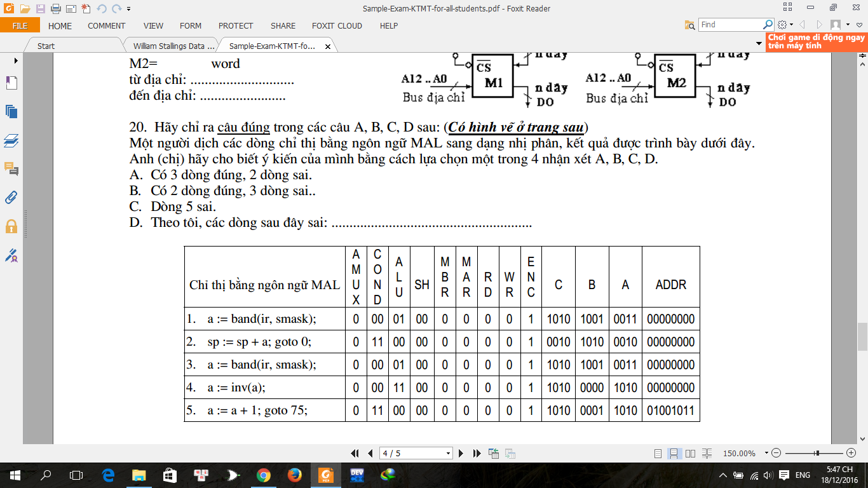The width and height of the screenshot is (868, 488).
Task: Open the page number dropdown
Action: tap(449, 454)
